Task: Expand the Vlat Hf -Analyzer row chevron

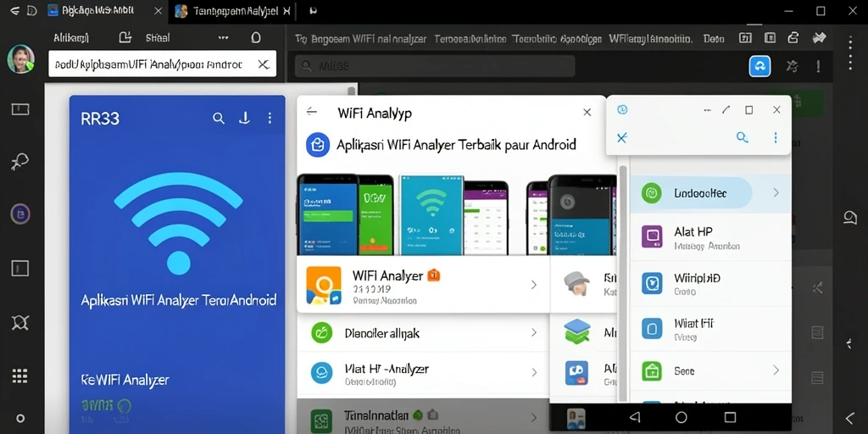Action: tap(534, 373)
